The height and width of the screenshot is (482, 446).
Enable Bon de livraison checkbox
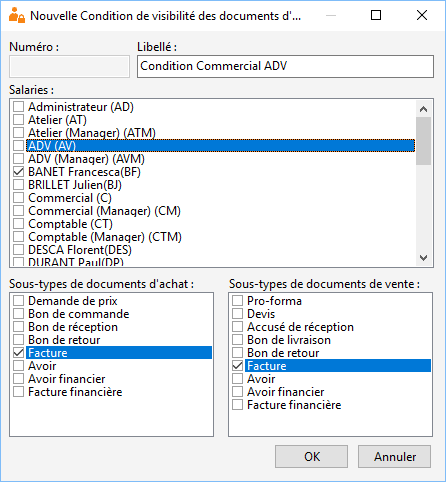[238, 340]
